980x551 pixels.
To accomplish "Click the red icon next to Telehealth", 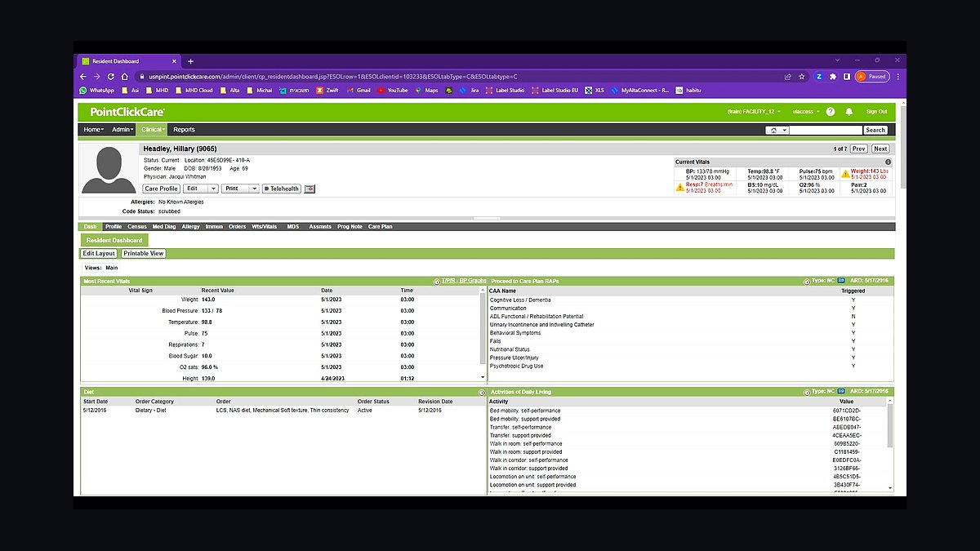I will [x=310, y=189].
